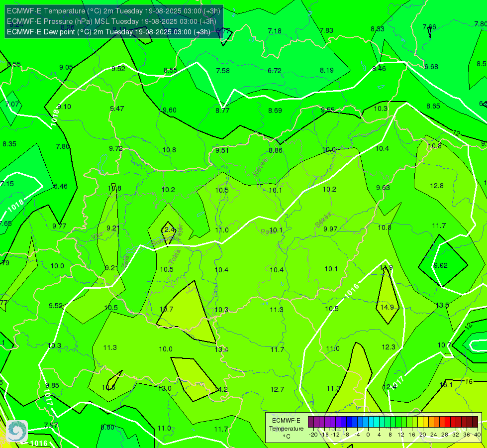Click the 9.02 temperature value

coord(440,265)
